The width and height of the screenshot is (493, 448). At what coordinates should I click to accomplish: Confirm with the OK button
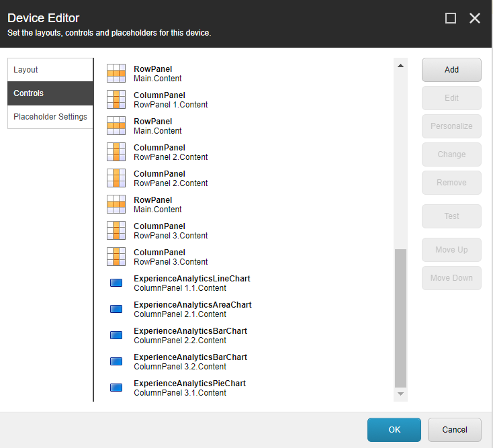point(394,430)
